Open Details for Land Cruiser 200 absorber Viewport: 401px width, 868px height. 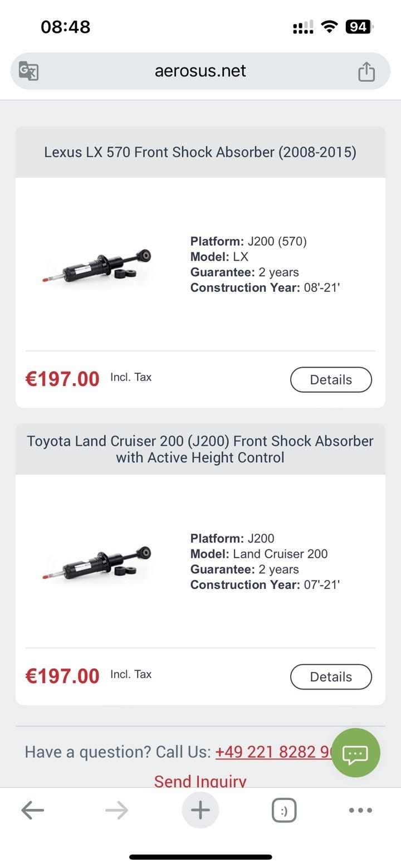[x=331, y=677]
